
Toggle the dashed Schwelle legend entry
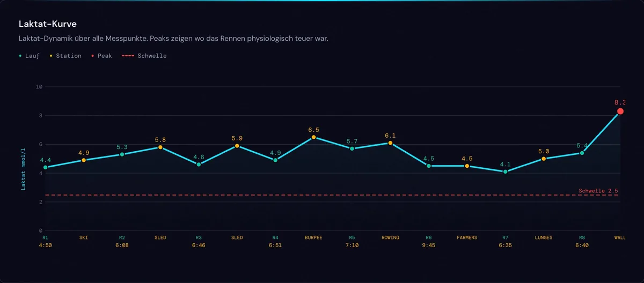pyautogui.click(x=144, y=56)
